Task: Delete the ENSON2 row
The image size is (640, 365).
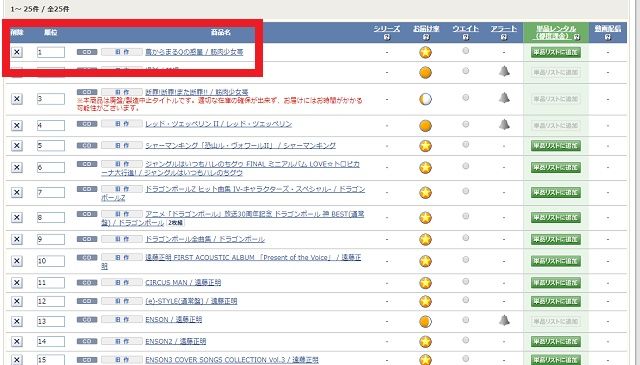Action: tap(17, 341)
